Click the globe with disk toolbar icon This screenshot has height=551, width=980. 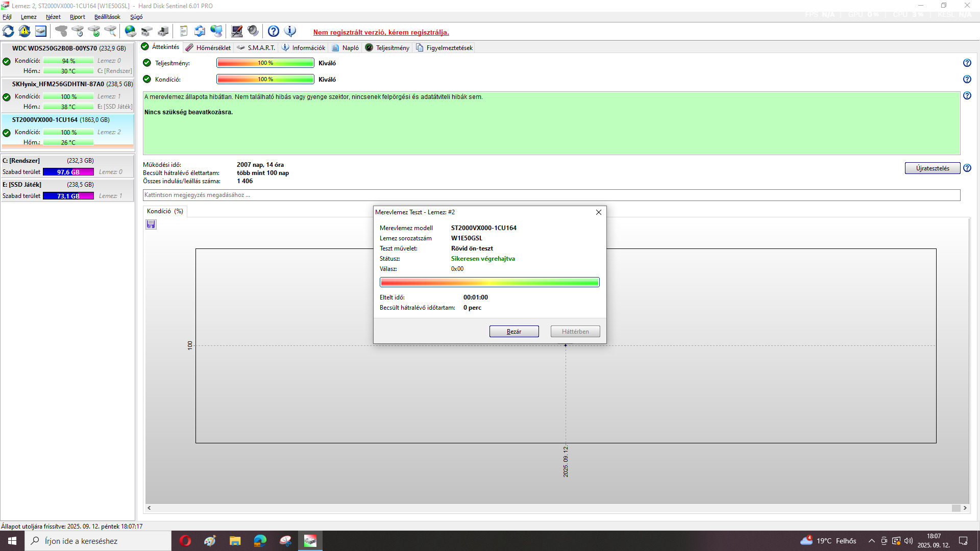click(131, 31)
